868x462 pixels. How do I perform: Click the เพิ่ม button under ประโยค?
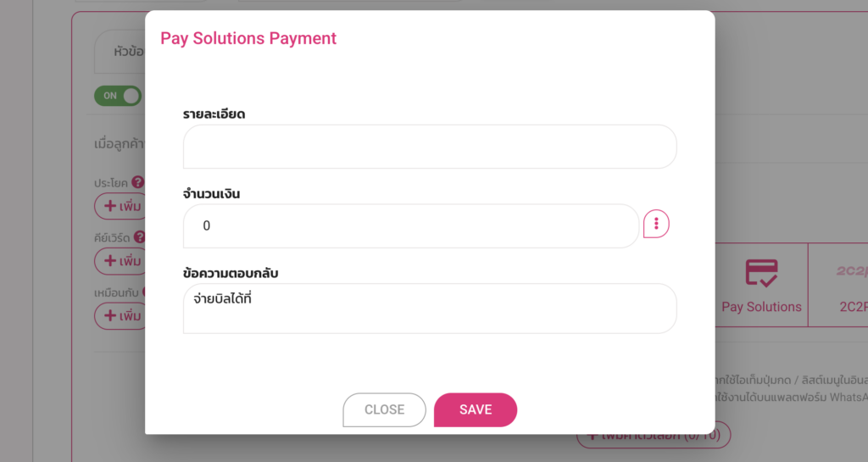120,206
